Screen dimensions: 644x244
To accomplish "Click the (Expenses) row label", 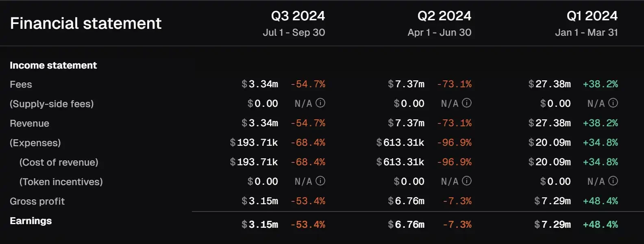I will 35,143.
